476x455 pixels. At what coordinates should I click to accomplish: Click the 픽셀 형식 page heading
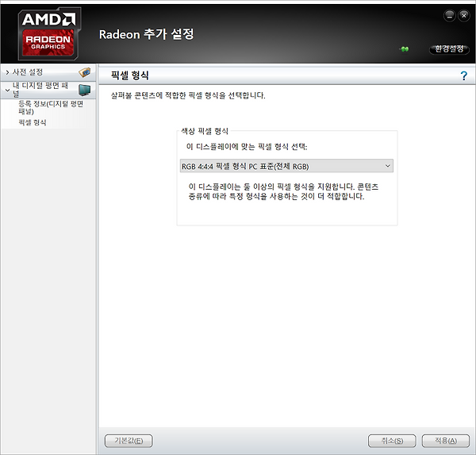click(x=129, y=75)
